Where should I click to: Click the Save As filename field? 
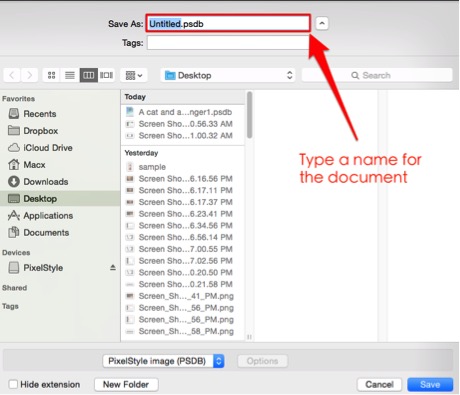pyautogui.click(x=228, y=23)
